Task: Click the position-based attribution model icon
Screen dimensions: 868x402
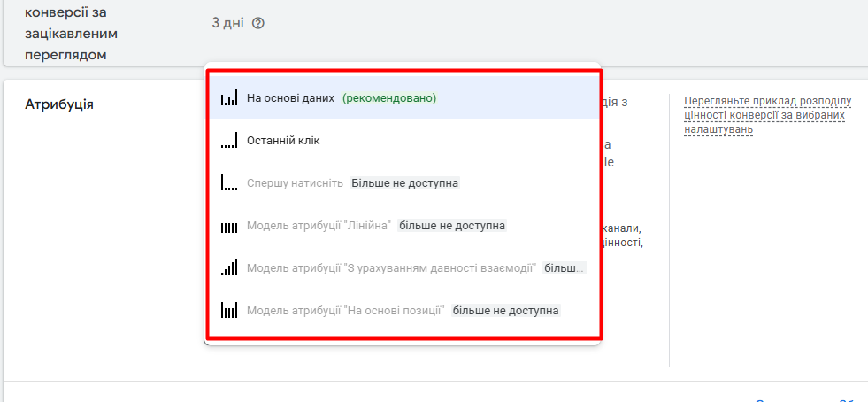Action: point(229,311)
